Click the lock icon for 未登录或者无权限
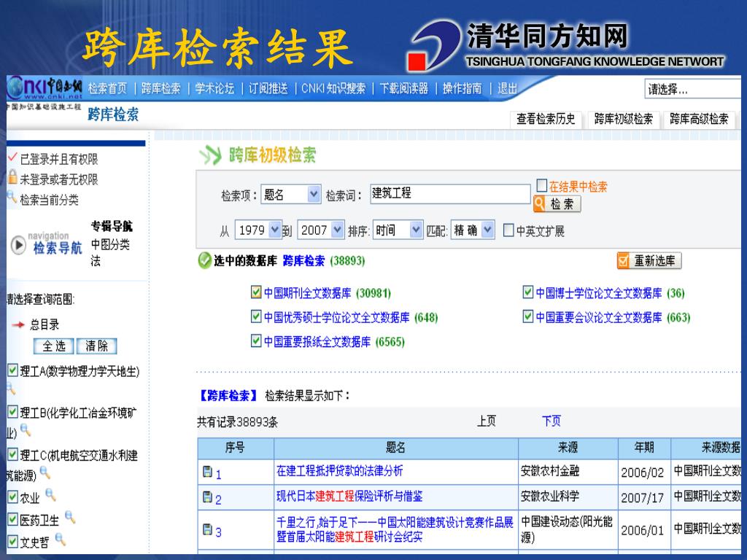The image size is (747, 560). pyautogui.click(x=12, y=177)
